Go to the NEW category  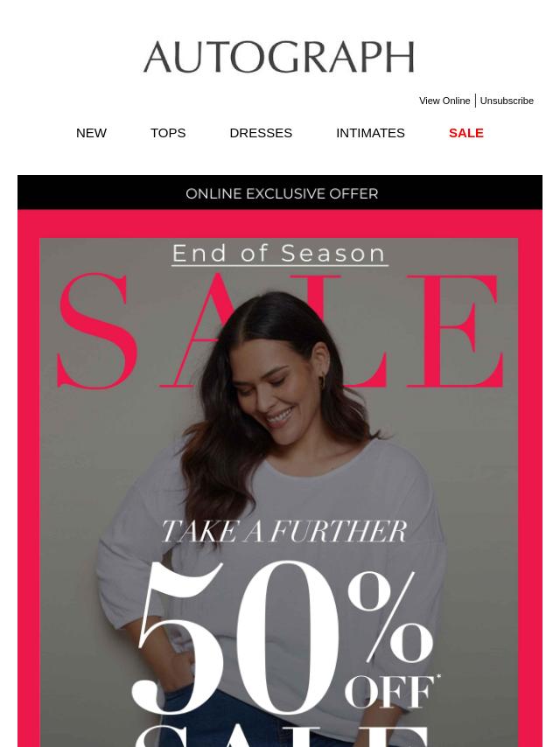91,133
